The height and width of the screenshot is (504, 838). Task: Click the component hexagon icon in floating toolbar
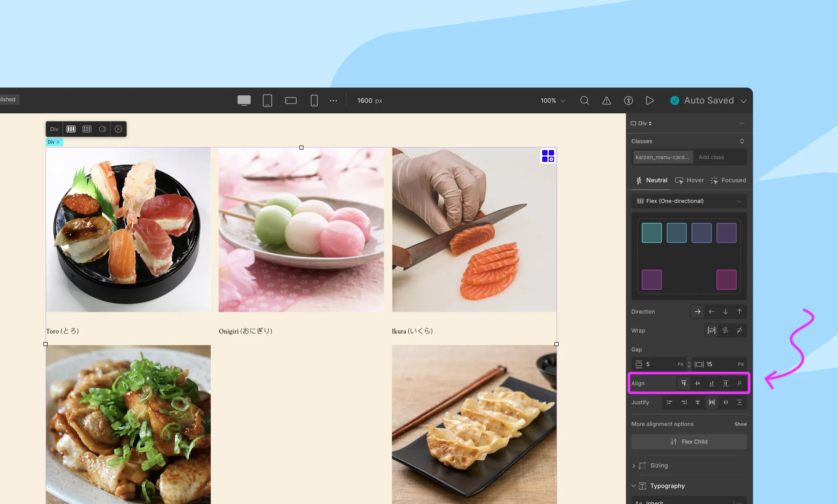tap(102, 129)
